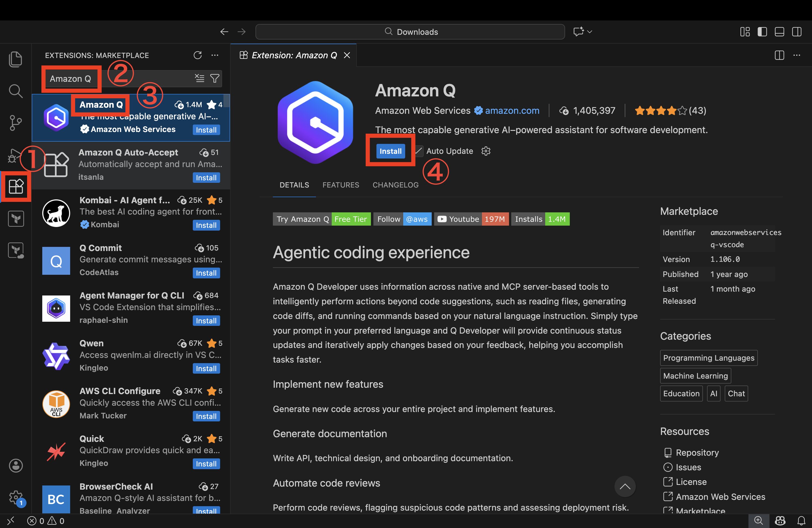Open Views and More Actions in Extensions header
The height and width of the screenshot is (528, 812).
click(215, 55)
